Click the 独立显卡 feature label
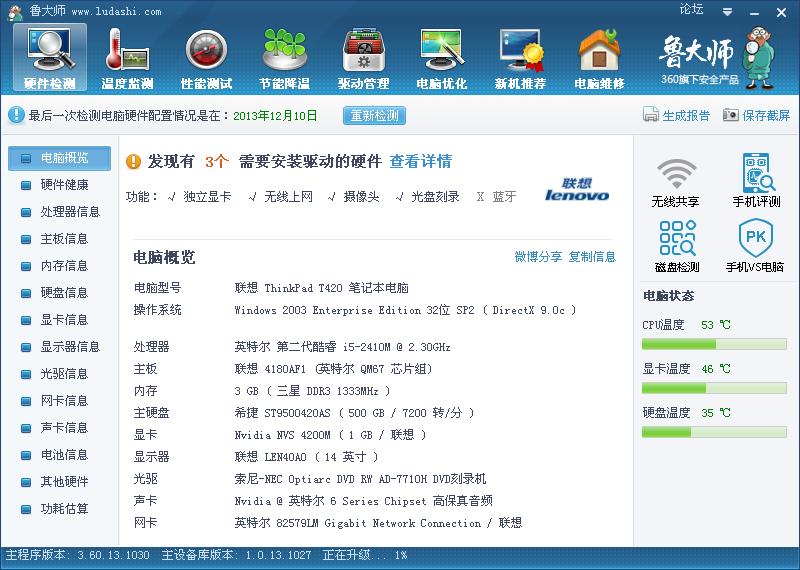Screen dimensions: 800x570 [x=207, y=196]
